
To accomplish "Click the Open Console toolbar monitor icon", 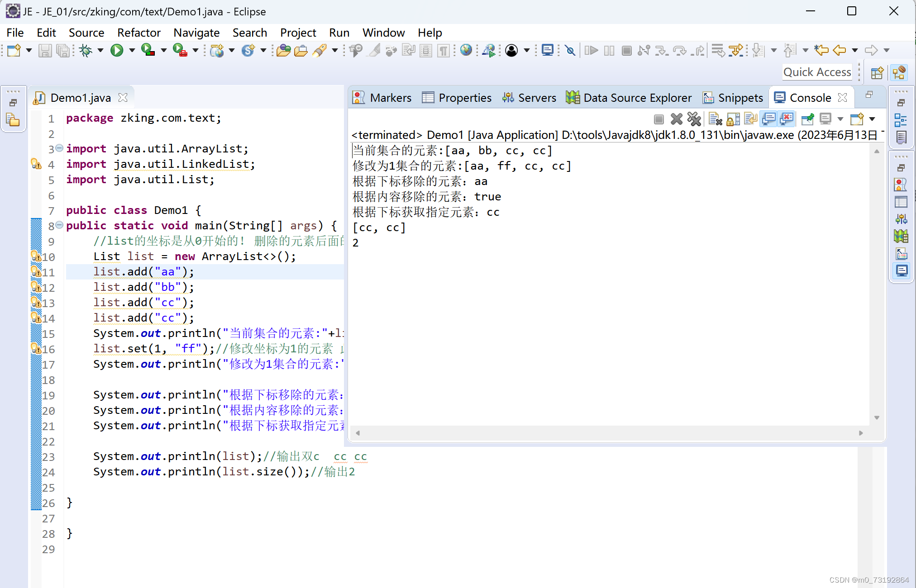I will [548, 50].
